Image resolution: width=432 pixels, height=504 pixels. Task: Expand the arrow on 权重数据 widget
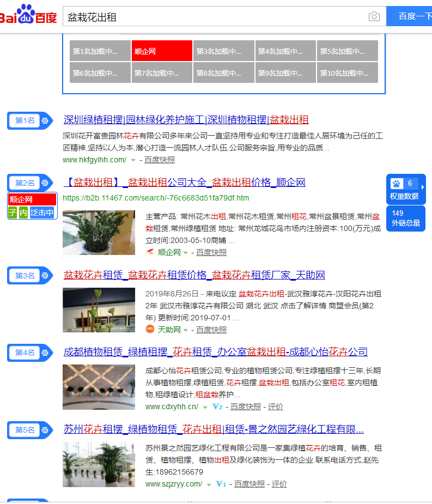coord(423,187)
